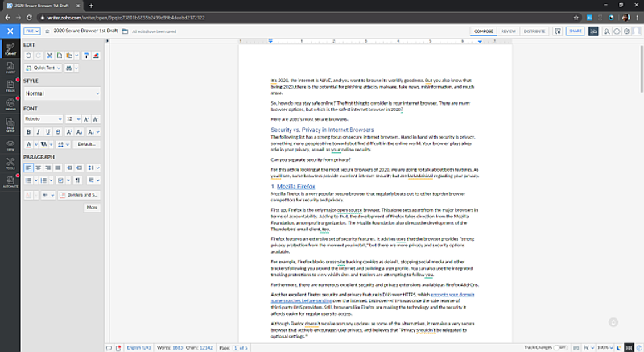Align paragraph left

[28, 168]
